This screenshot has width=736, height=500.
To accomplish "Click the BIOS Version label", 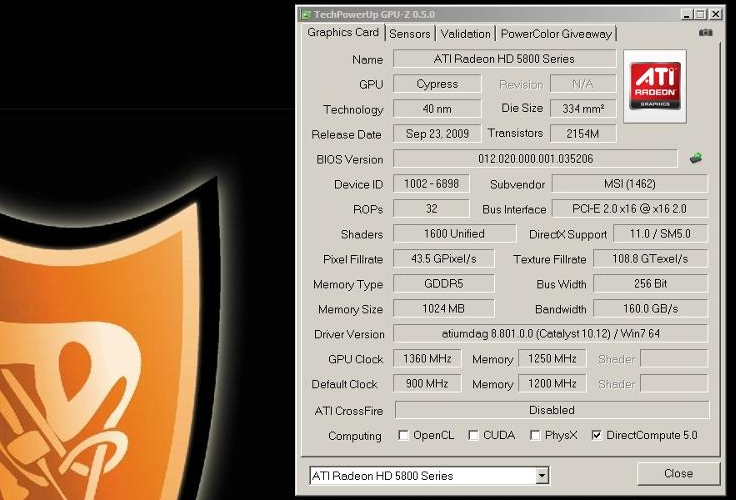I will [350, 160].
